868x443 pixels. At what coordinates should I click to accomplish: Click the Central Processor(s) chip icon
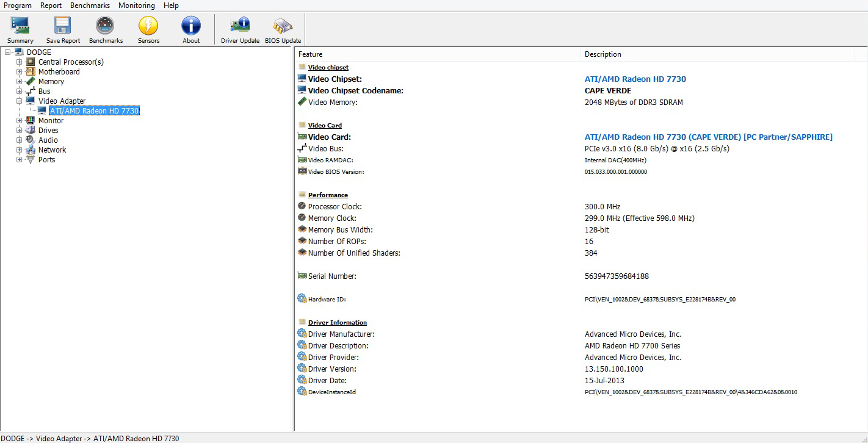point(31,62)
